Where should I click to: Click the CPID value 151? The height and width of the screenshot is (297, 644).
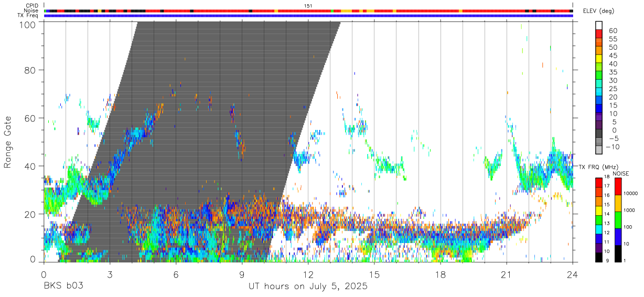308,6
